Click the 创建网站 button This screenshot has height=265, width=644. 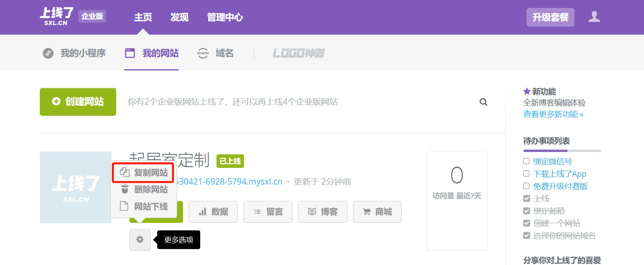tap(78, 102)
